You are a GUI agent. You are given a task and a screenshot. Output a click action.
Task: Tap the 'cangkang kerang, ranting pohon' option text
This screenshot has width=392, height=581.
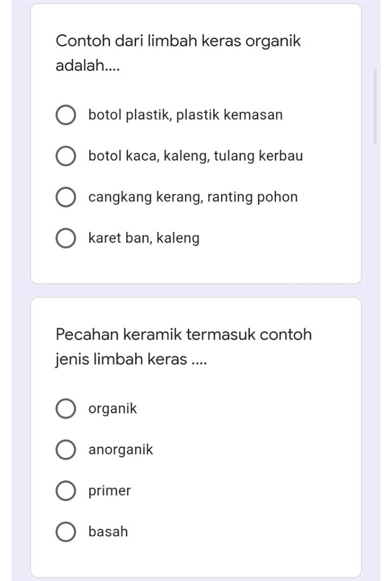point(193,197)
